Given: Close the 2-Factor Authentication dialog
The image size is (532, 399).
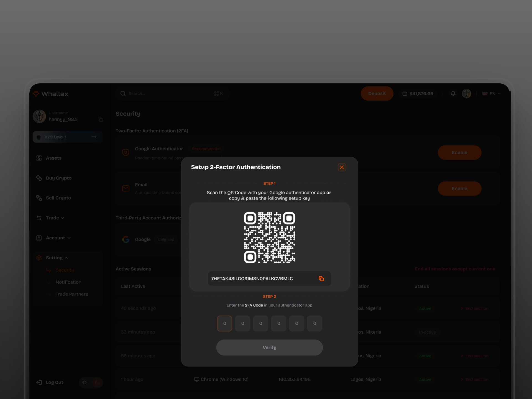Looking at the screenshot, I should pos(342,167).
